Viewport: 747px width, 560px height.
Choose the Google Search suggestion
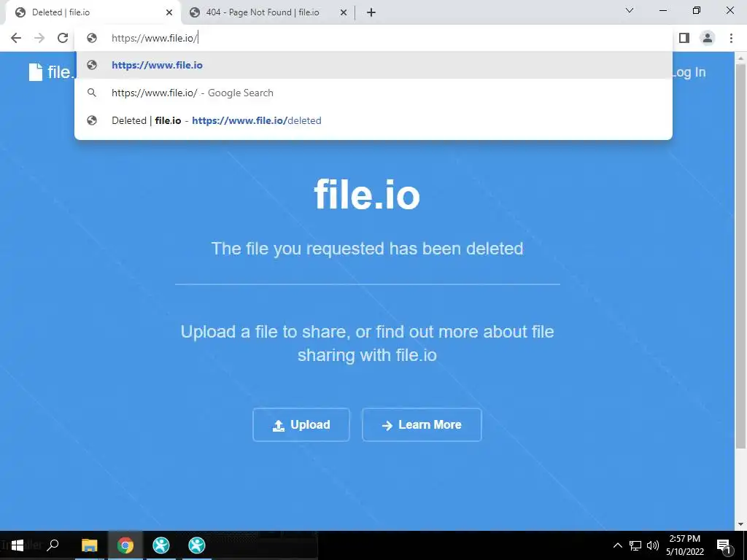(x=373, y=93)
